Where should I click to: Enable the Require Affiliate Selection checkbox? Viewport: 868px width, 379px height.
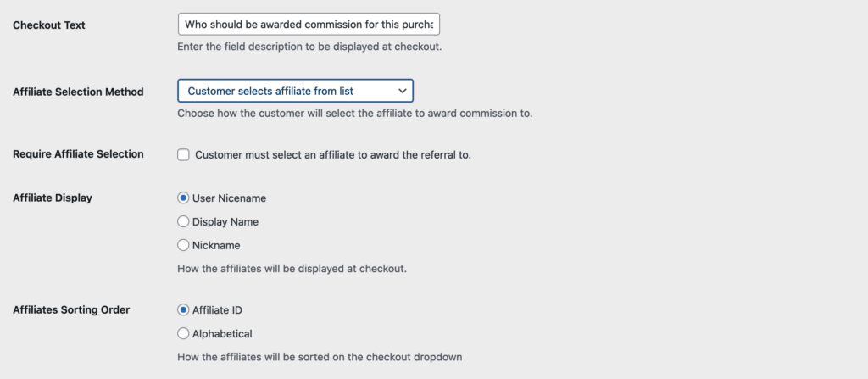(183, 155)
